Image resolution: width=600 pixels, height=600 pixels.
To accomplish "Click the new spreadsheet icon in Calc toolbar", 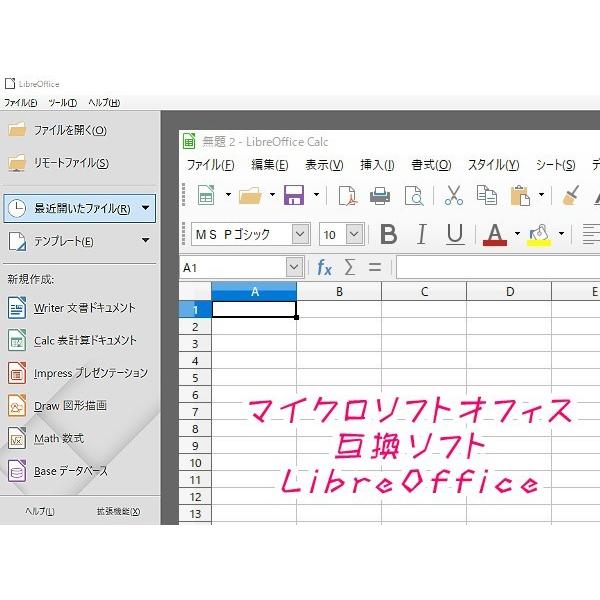I will tap(206, 196).
